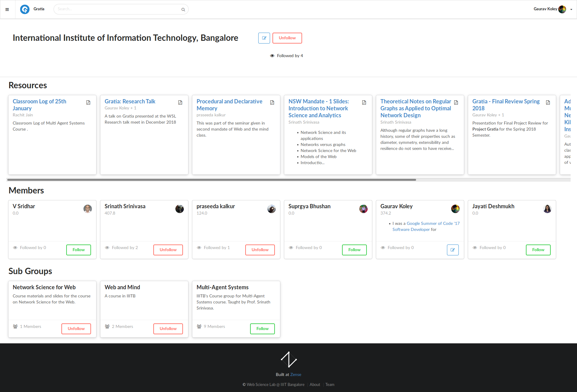The width and height of the screenshot is (577, 392).
Task: Click the Gratia logo icon
Action: pos(25,9)
